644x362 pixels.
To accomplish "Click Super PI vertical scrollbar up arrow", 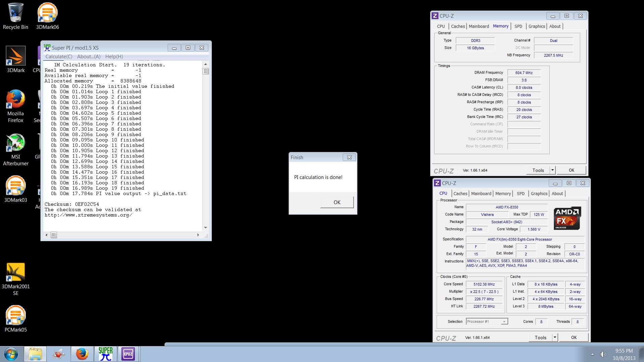I will pos(206,64).
